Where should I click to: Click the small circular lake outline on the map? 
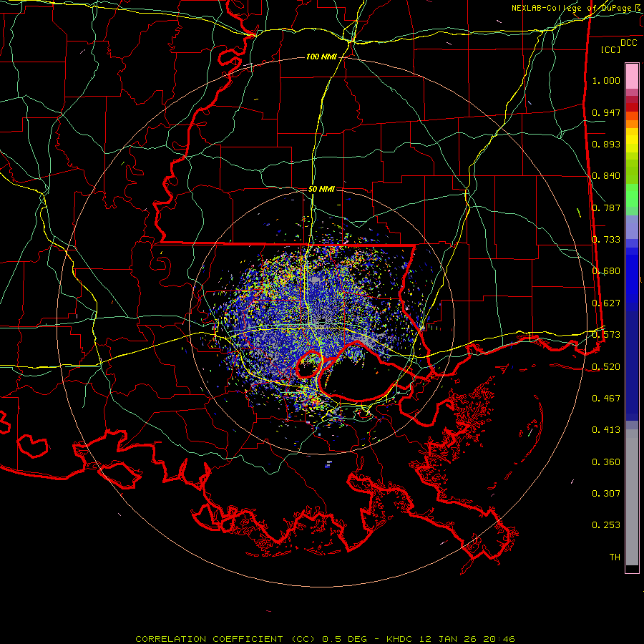coord(309,365)
